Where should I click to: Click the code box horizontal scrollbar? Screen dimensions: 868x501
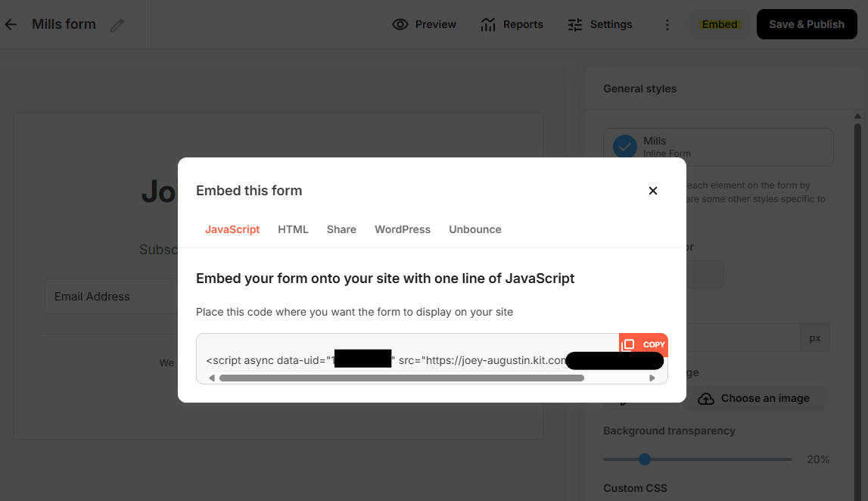coord(401,378)
